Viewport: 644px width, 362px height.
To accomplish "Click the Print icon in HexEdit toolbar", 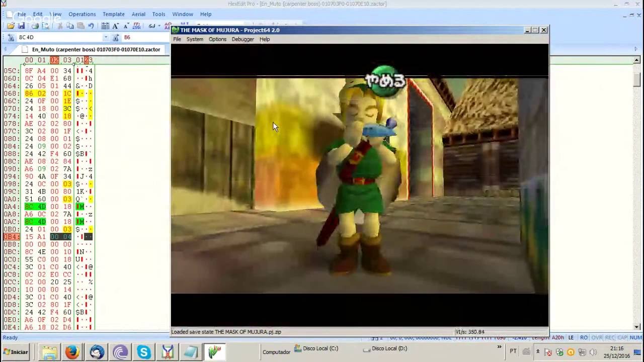I will pos(35,26).
